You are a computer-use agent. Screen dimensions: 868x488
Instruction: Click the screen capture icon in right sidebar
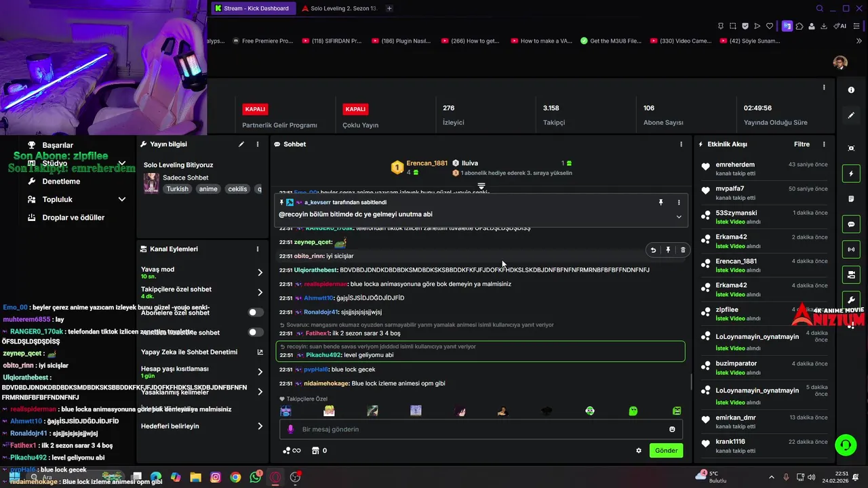pos(851,148)
